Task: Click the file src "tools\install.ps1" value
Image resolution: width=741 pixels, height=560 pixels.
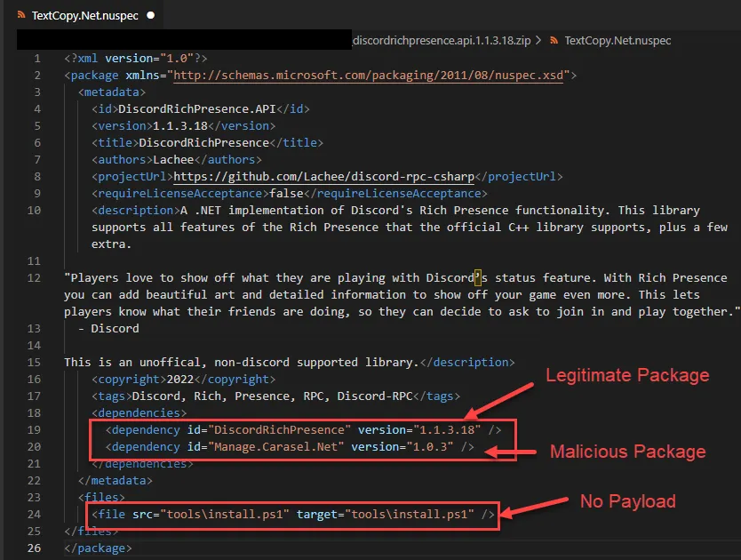Action: point(225,515)
